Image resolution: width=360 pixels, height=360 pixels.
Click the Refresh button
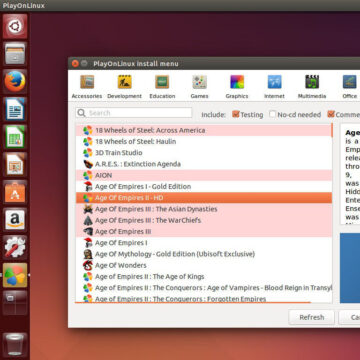point(312,317)
